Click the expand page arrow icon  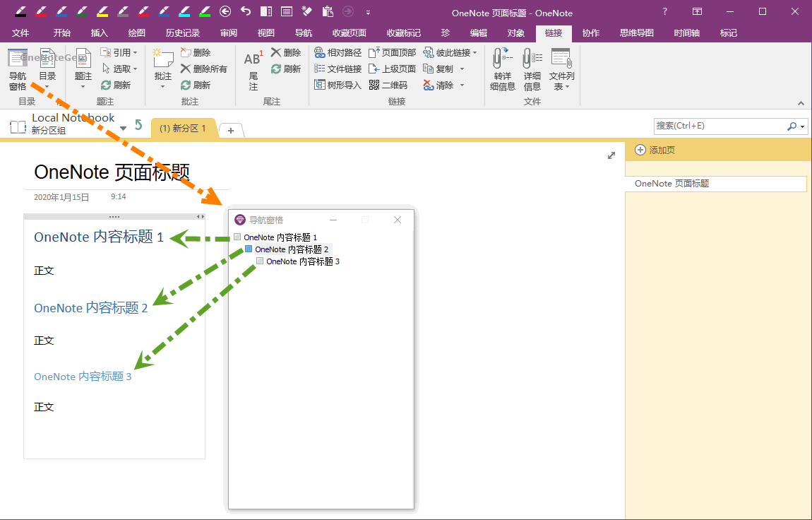click(611, 155)
